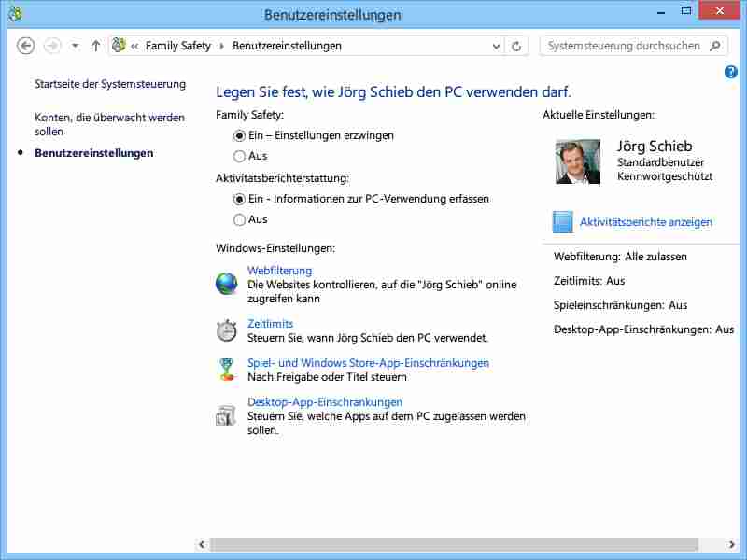Click Benutzereinstellungen breadcrumb segment
This screenshot has width=747, height=560.
click(287, 46)
